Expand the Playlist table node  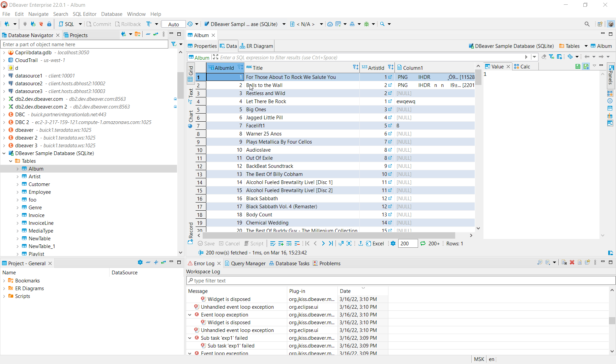(18, 254)
